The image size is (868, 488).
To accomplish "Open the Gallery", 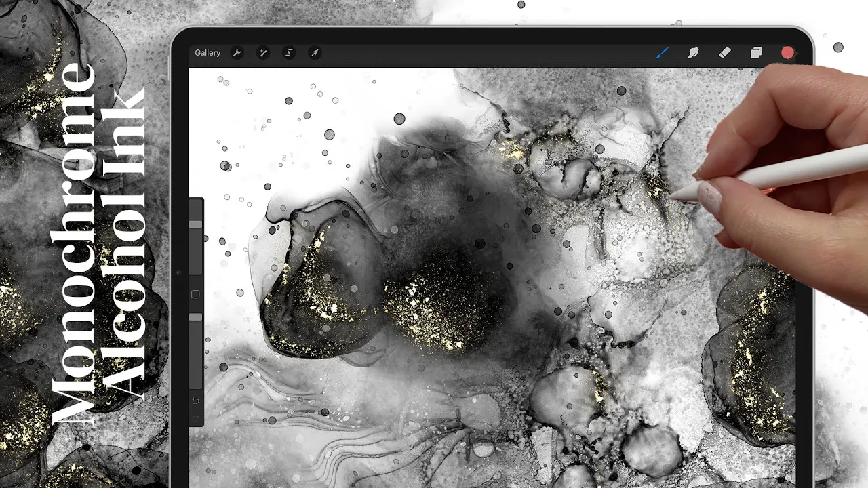I will click(x=208, y=53).
